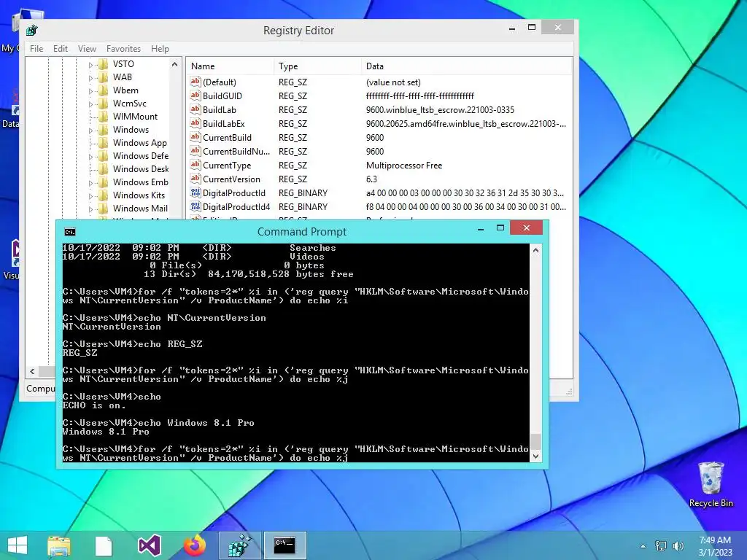Open the Help menu in Registry Editor
The image size is (747, 560).
(160, 49)
